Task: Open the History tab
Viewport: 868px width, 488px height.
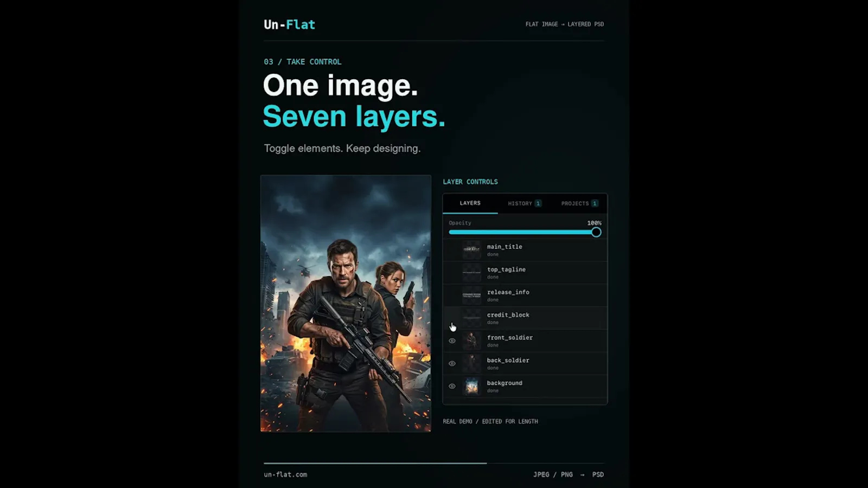Action: click(525, 203)
